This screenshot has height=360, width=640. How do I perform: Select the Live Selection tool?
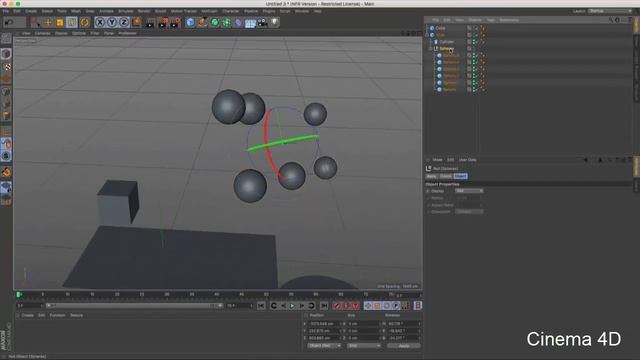[36, 22]
